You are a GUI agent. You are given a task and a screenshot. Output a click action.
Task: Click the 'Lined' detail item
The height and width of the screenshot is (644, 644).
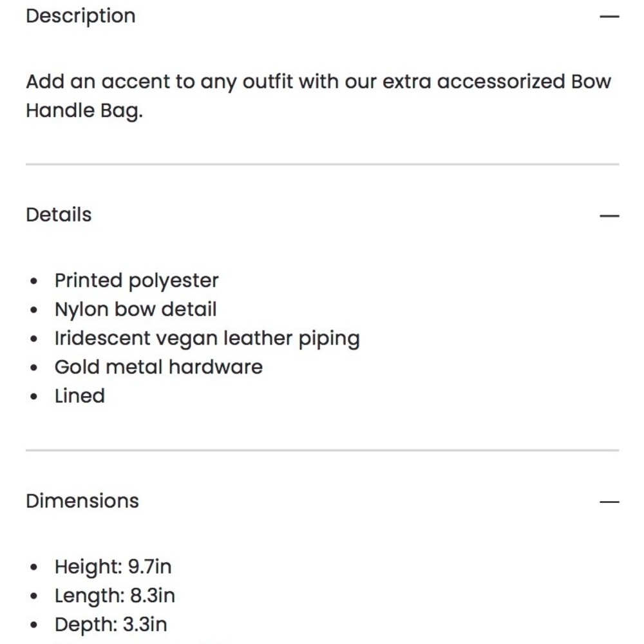tap(80, 396)
